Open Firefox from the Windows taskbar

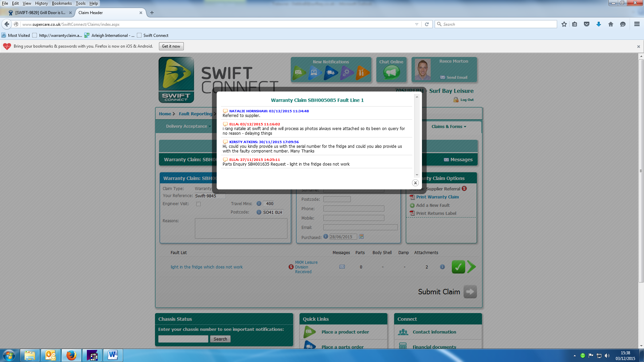(71, 355)
